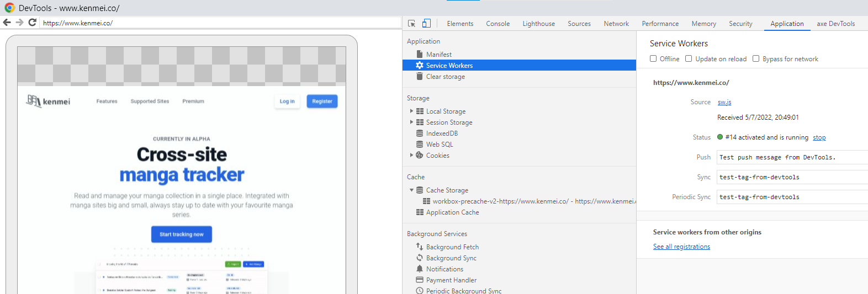Click the Manifest file icon
868x294 pixels.
[x=420, y=54]
